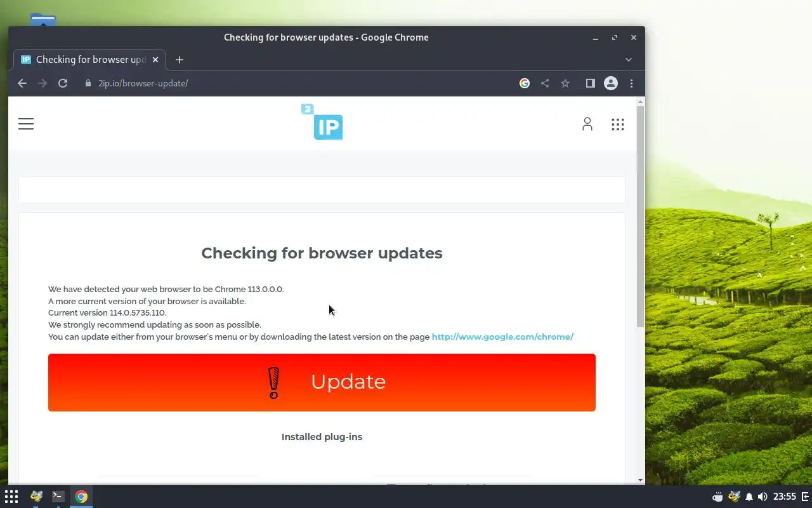Expand the tab search dropdown
This screenshot has width=812, height=508.
pyautogui.click(x=629, y=60)
